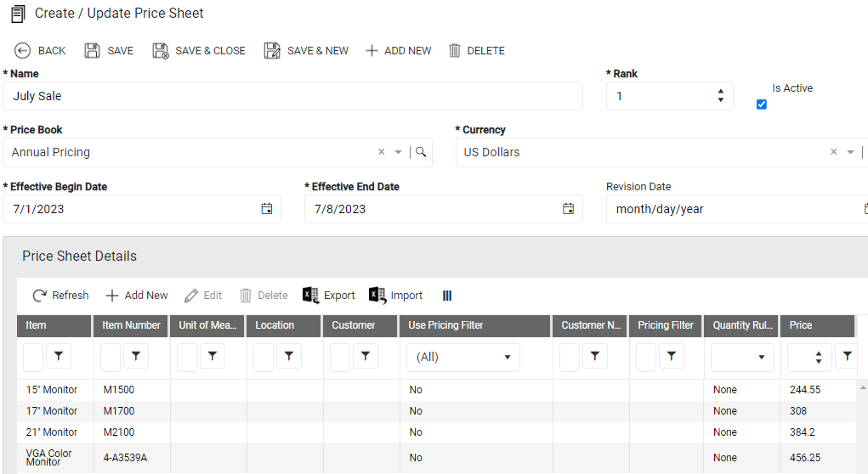Sort by Price column header

[818, 325]
